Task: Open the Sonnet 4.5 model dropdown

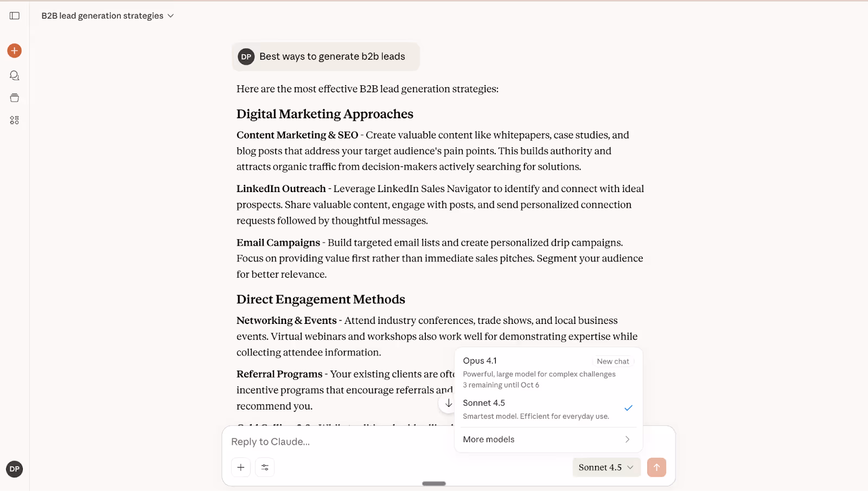Action: point(606,467)
